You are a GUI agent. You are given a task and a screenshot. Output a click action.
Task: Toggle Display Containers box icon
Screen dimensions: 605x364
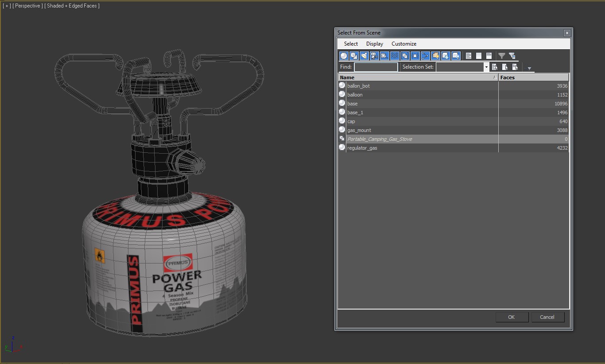click(435, 56)
